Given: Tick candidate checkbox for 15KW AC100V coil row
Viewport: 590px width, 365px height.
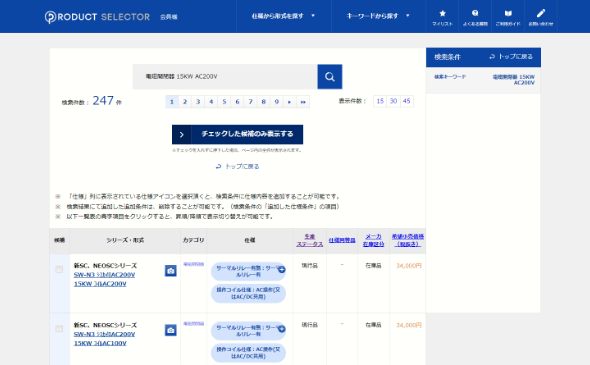Looking at the screenshot, I should [x=59, y=328].
